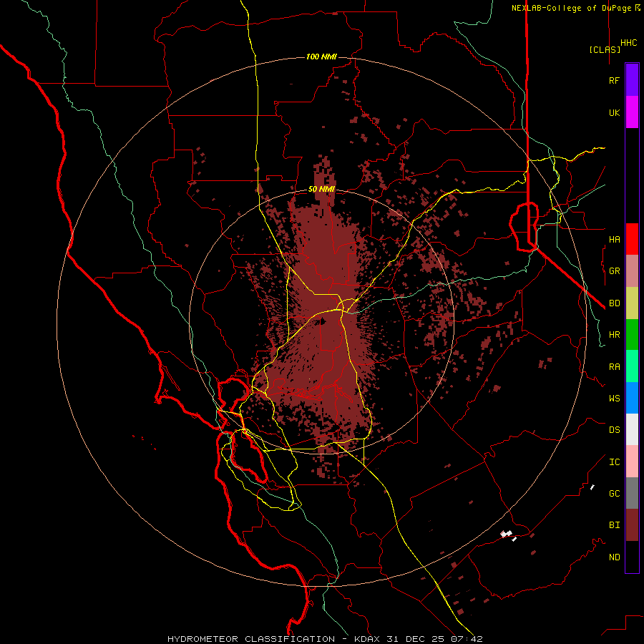Click the gray GC legend swatch
The height and width of the screenshot is (644, 644).
tap(632, 493)
